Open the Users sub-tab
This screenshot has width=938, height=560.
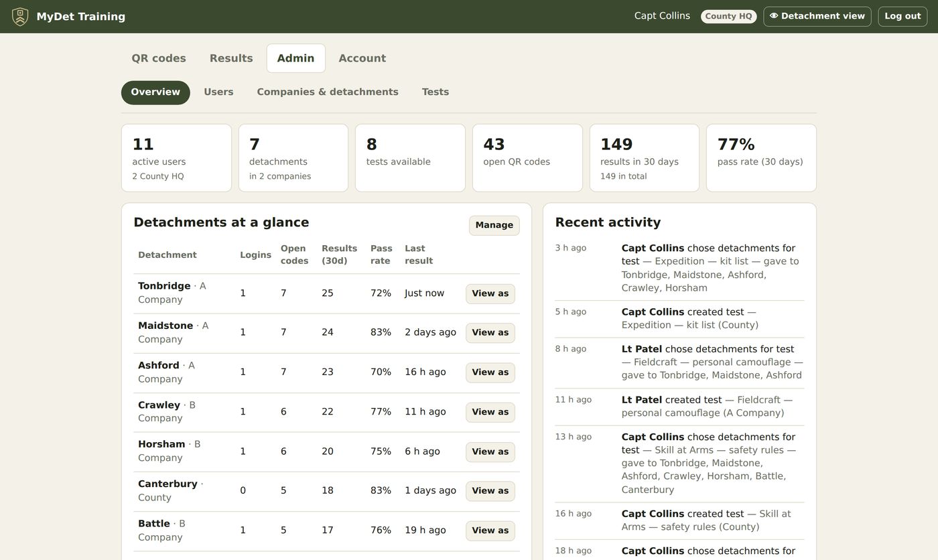(x=218, y=92)
